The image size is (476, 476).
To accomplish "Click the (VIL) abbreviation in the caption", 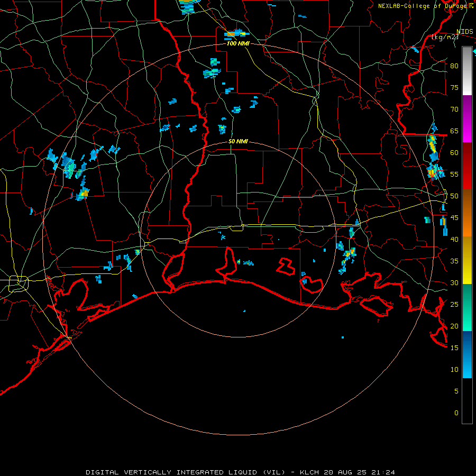I will coord(274,472).
